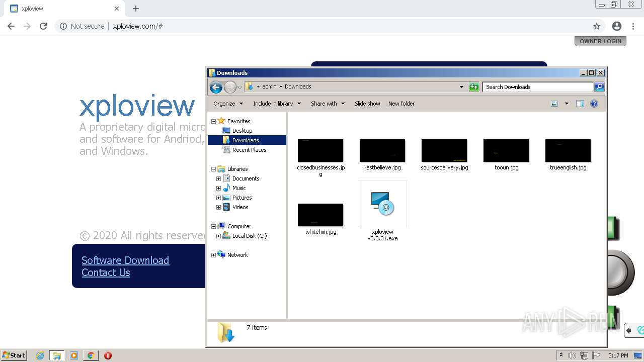Open Include in library menu
This screenshot has height=362, width=644.
pos(277,104)
